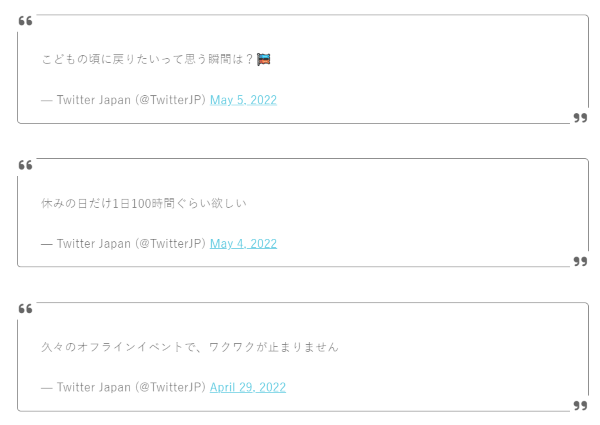Open the May 5, 2022 tweet link

[x=243, y=100]
